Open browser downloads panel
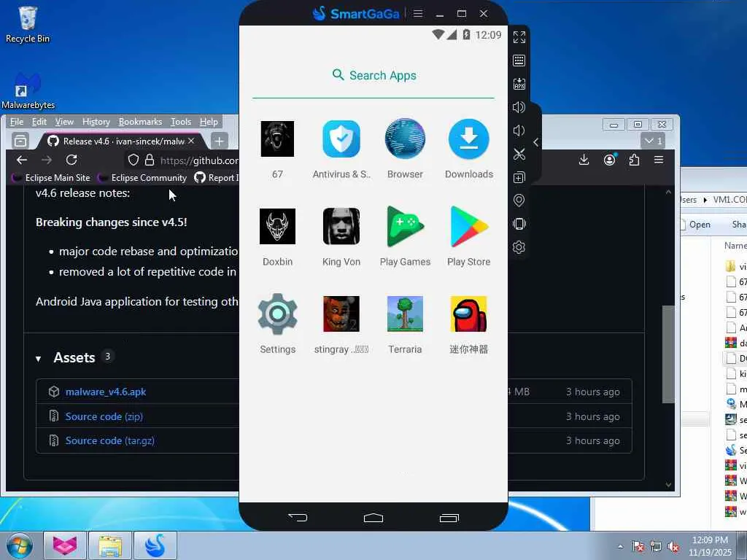This screenshot has width=747, height=560. point(584,160)
